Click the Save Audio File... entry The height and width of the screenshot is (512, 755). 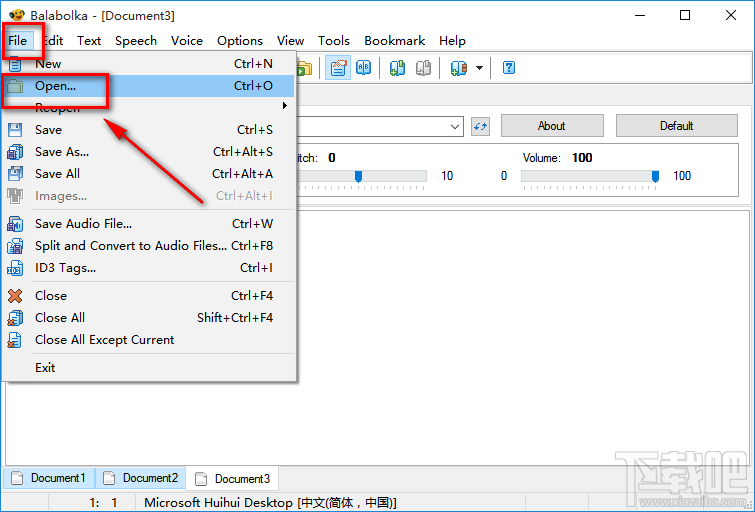149,223
